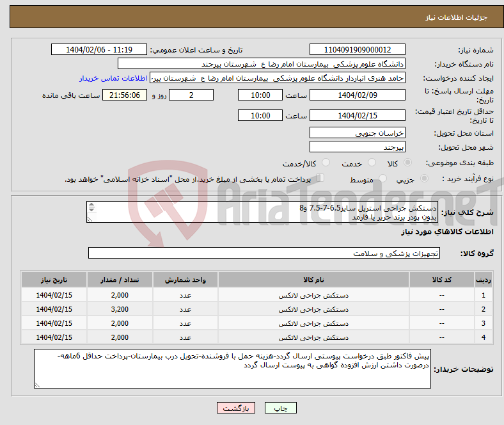Click the general description text area
This screenshot has width=504, height=425.
pos(262,212)
